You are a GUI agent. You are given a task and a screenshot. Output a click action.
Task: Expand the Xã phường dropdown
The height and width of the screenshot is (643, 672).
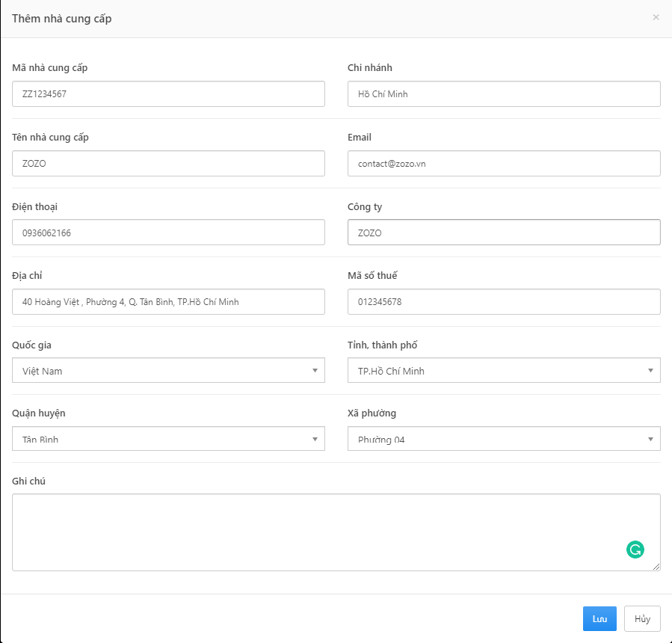pos(504,439)
